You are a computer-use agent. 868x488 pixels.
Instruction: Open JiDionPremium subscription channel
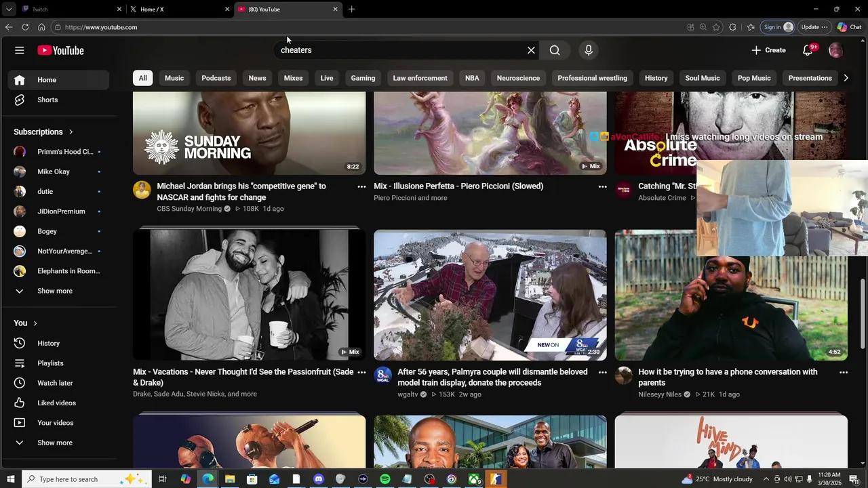tap(58, 211)
